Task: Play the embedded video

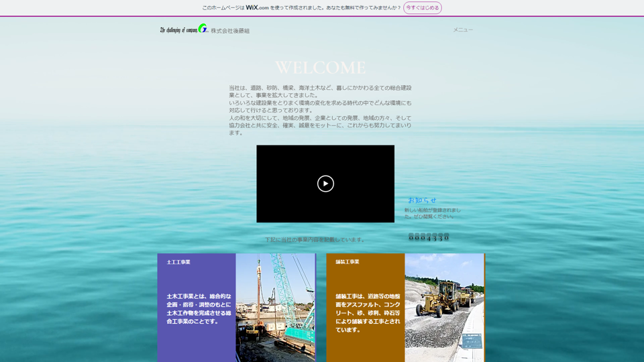Action: [325, 184]
